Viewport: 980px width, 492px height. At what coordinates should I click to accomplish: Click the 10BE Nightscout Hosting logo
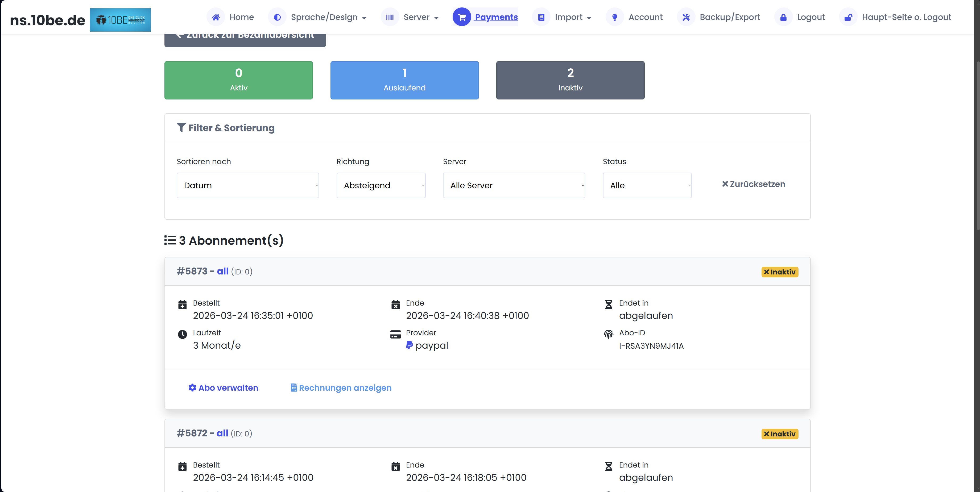click(x=120, y=19)
